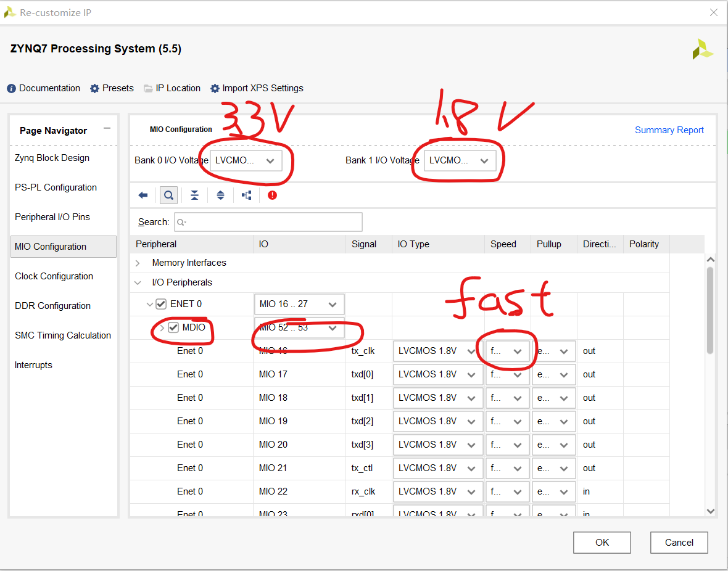Select MIO Configuration in navigator
This screenshot has height=571, width=728.
click(63, 247)
